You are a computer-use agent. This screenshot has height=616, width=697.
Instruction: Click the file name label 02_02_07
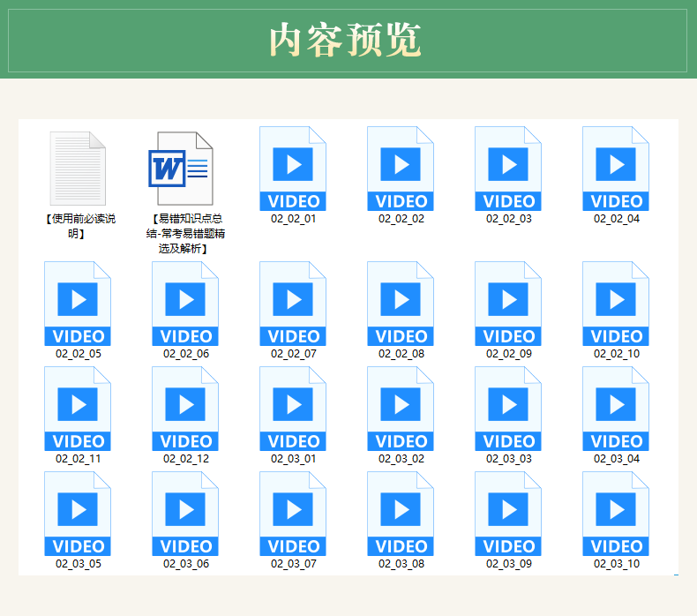click(294, 354)
